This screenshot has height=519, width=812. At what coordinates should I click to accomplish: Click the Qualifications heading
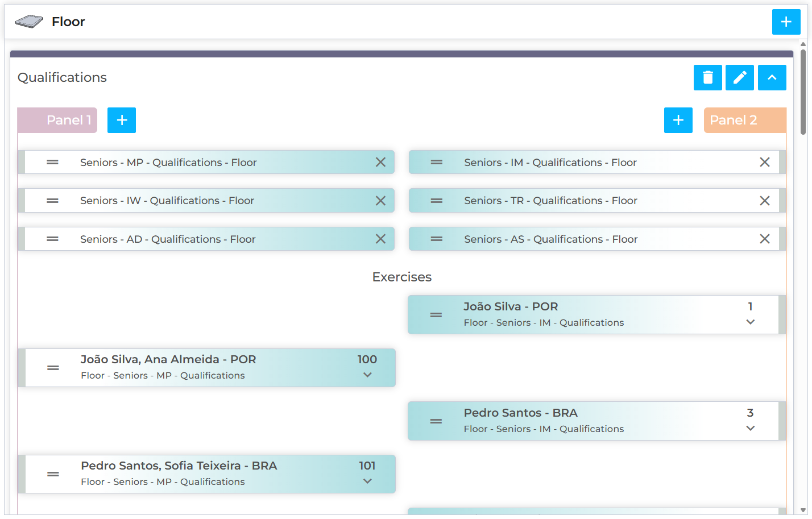[x=62, y=77]
